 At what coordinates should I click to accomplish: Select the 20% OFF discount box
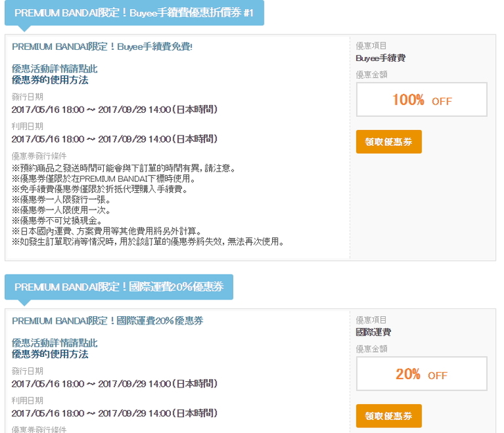coord(422,375)
